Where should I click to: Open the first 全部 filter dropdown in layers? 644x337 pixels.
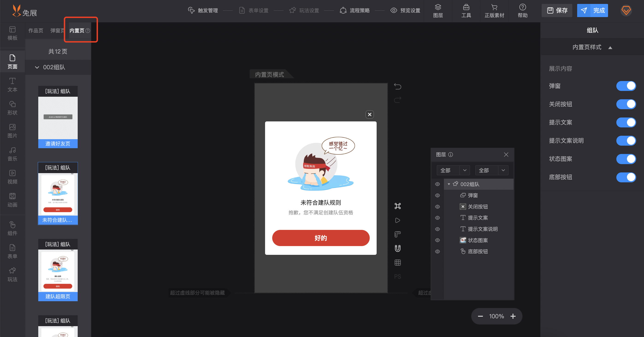coord(453,170)
